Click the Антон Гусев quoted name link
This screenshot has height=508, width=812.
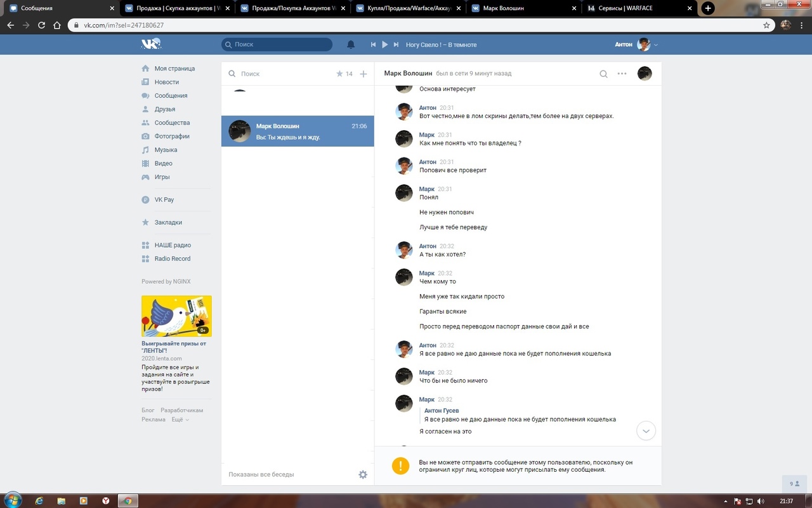pyautogui.click(x=442, y=411)
